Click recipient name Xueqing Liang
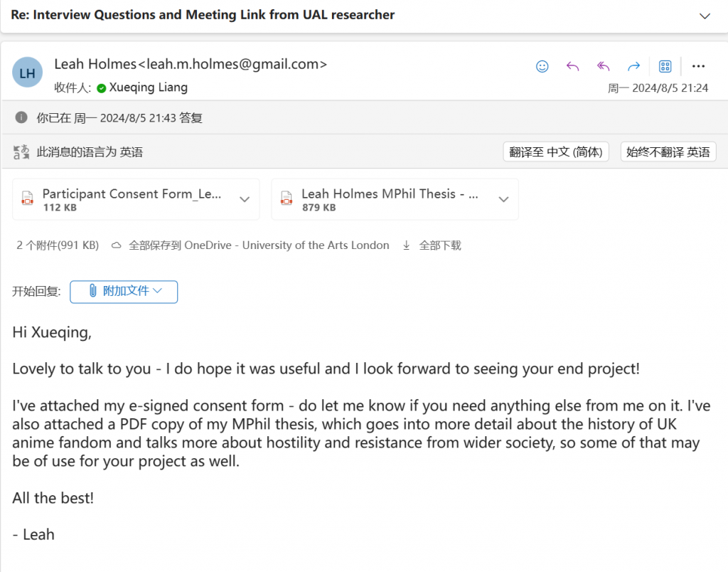The image size is (728, 572). coord(148,88)
